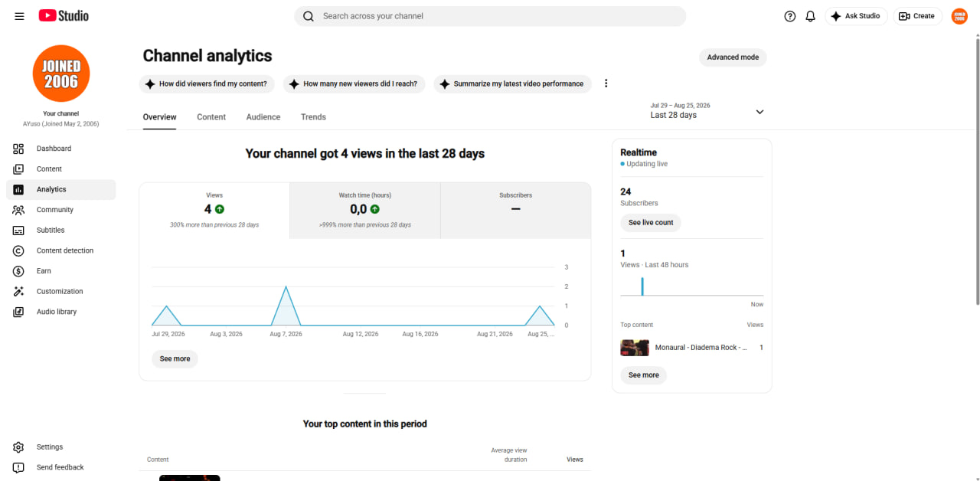Click the Average view duration column header

tap(509, 455)
